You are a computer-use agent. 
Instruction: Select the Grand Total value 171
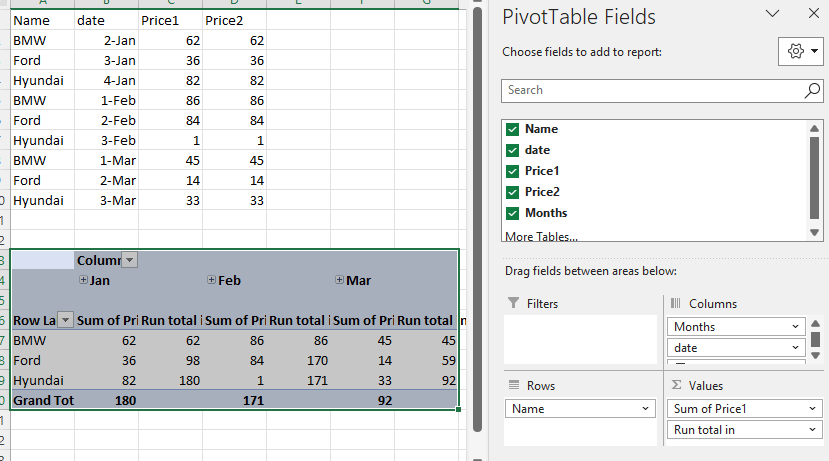click(234, 401)
